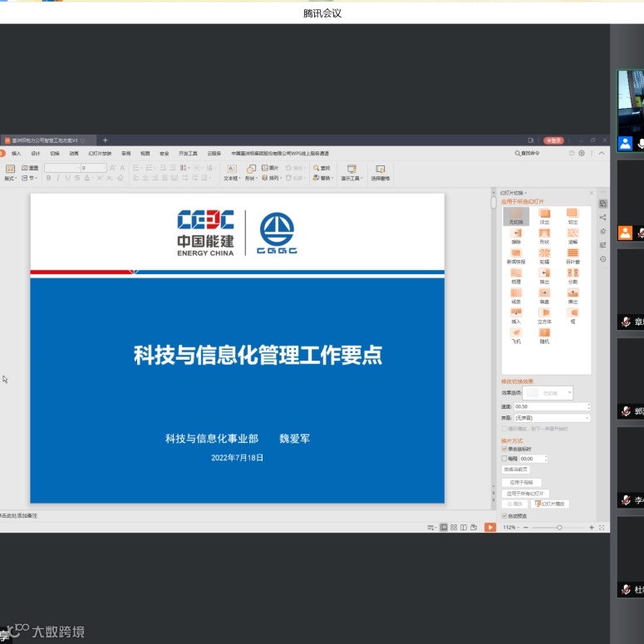This screenshot has height=644, width=644.
Task: Click the 查找 find tool
Action: click(x=322, y=168)
